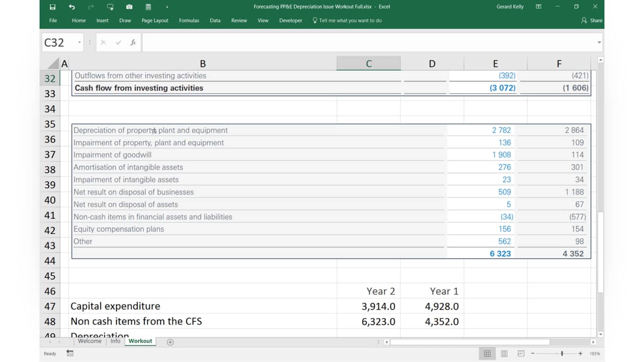Select cell containing 4,352.0

432,322
